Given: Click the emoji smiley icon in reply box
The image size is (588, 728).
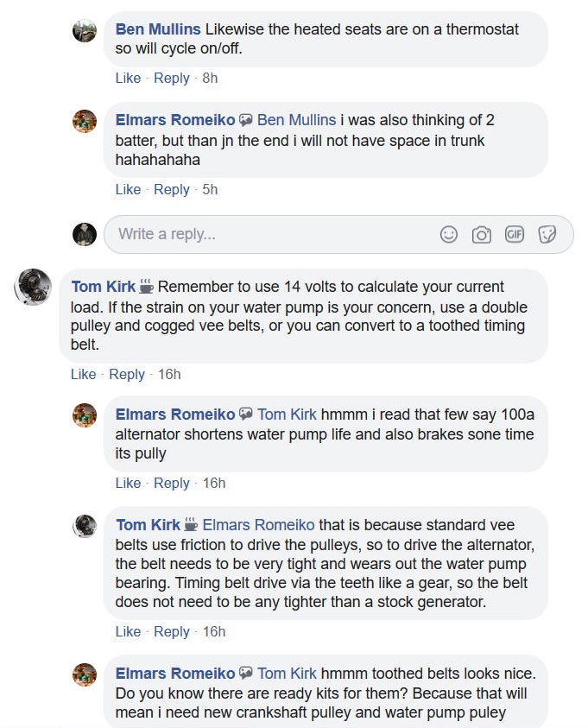Looking at the screenshot, I should coord(449,234).
